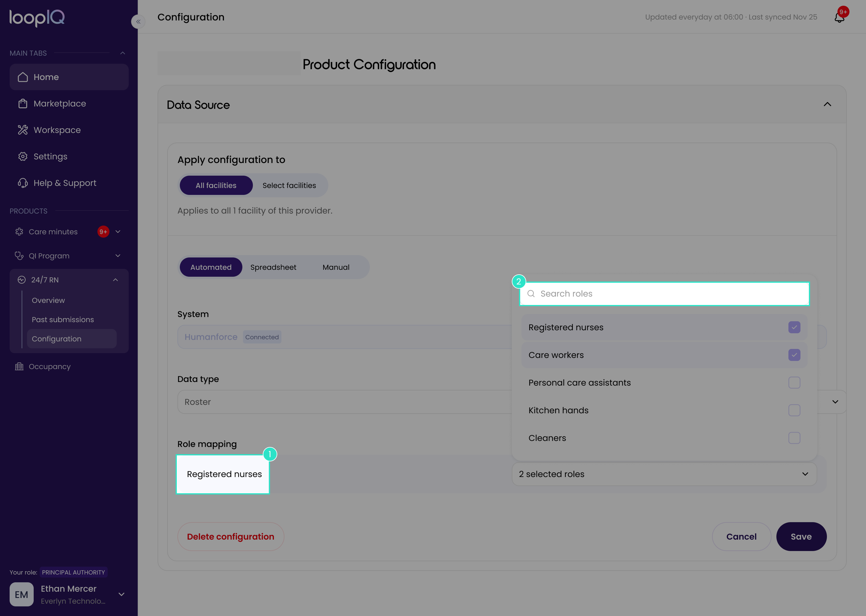The image size is (866, 616).
Task: Open the Data type dropdown arrow
Action: 835,402
